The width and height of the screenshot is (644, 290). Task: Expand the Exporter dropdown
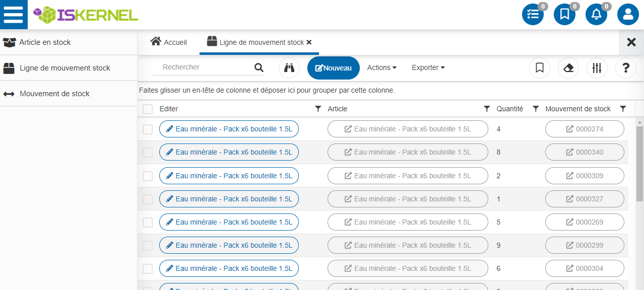428,67
